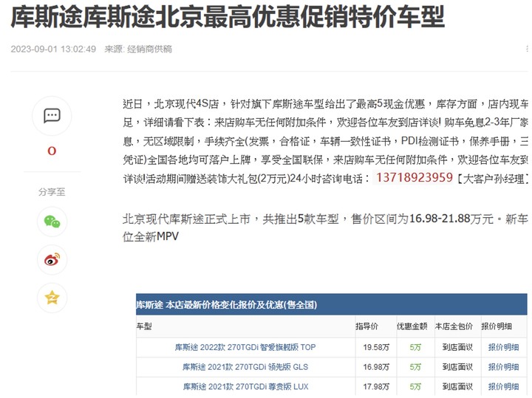Click the 5万 discount in GLS row

point(415,367)
